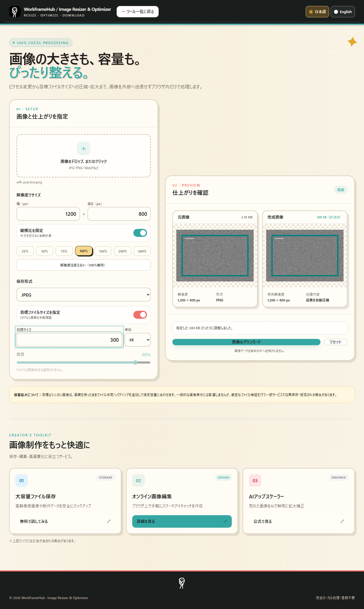Screen dimensions: 364x609
Task: Click the image drop zone area
Action: pyautogui.click(x=84, y=156)
